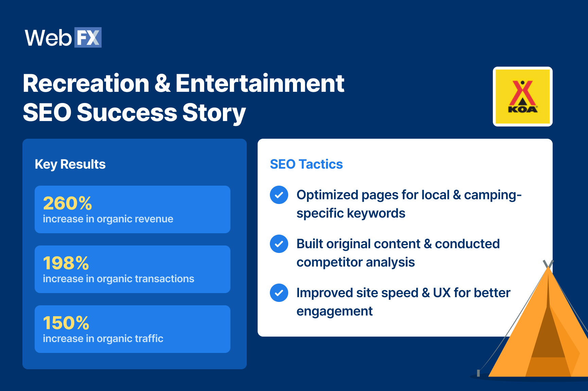Select the 198% organic transactions card
Viewport: 588px width, 391px height.
pyautogui.click(x=133, y=269)
